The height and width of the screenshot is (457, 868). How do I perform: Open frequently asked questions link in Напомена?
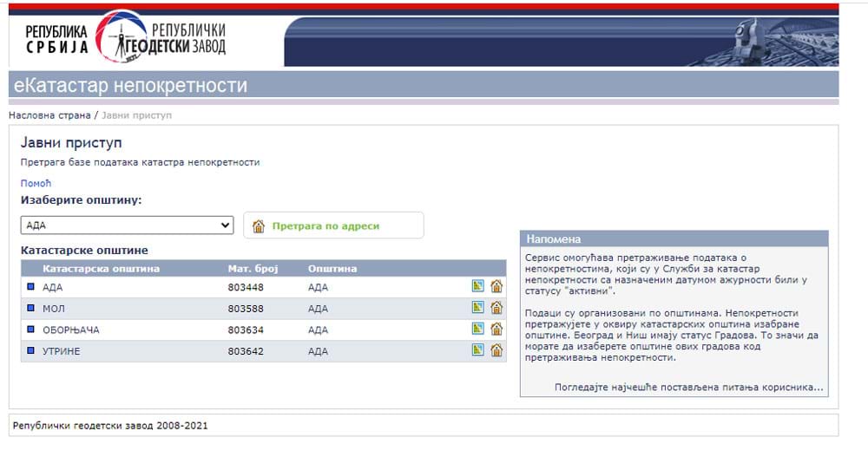tap(688, 388)
